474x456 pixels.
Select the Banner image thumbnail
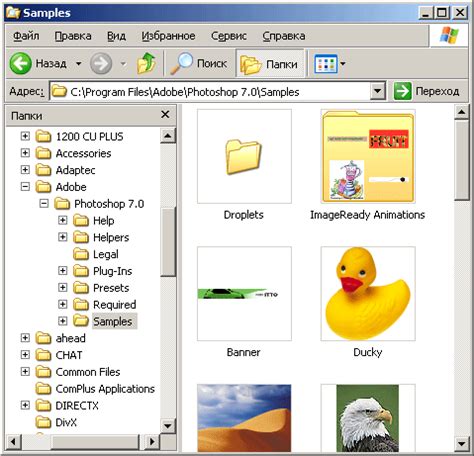(244, 294)
